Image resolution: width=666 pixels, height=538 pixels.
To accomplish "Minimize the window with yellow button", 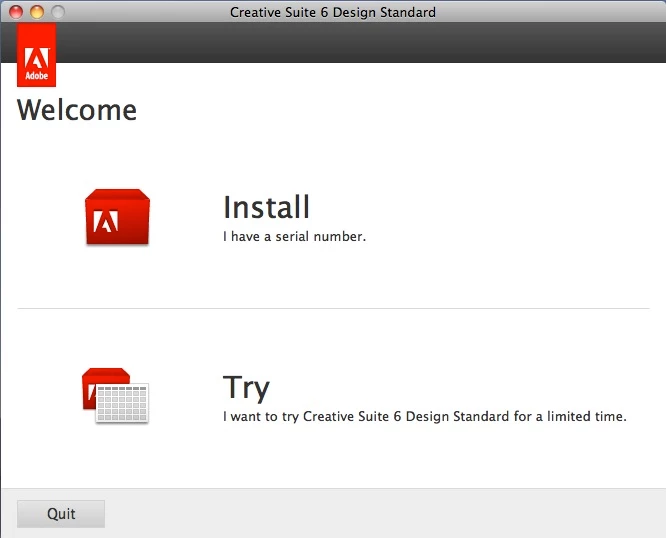I will click(37, 12).
